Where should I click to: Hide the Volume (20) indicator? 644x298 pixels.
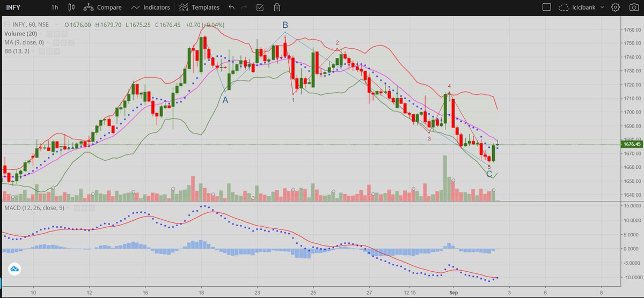[x=49, y=34]
